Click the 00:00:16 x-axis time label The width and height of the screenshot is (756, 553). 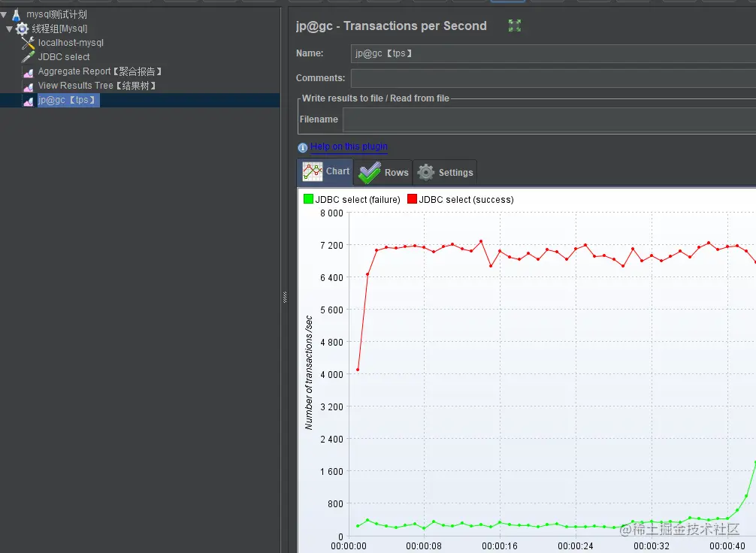click(500, 546)
